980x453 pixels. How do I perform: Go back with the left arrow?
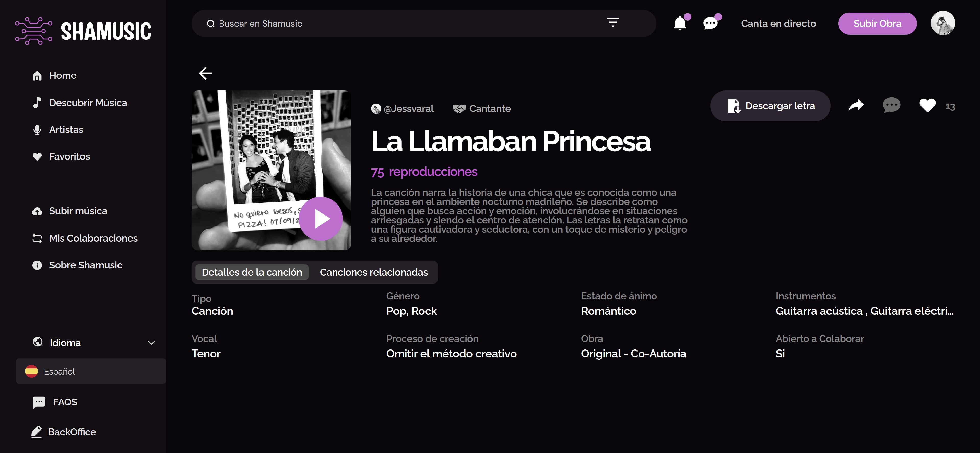(x=205, y=73)
